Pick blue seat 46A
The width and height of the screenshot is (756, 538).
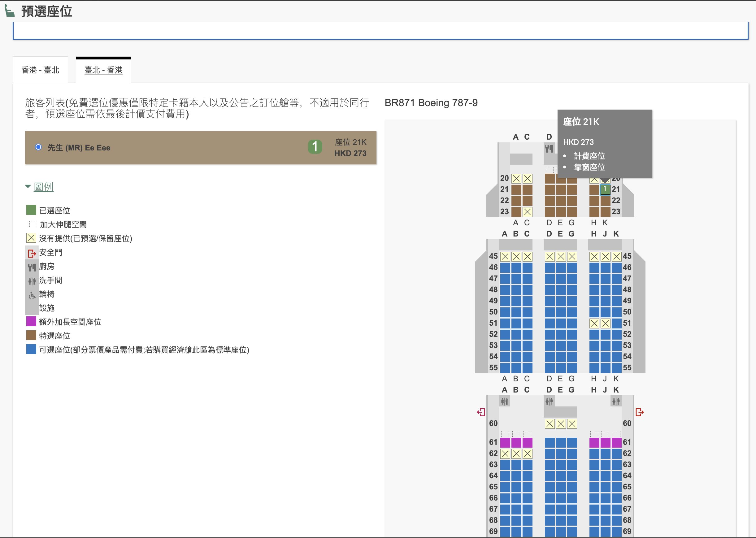pos(505,267)
